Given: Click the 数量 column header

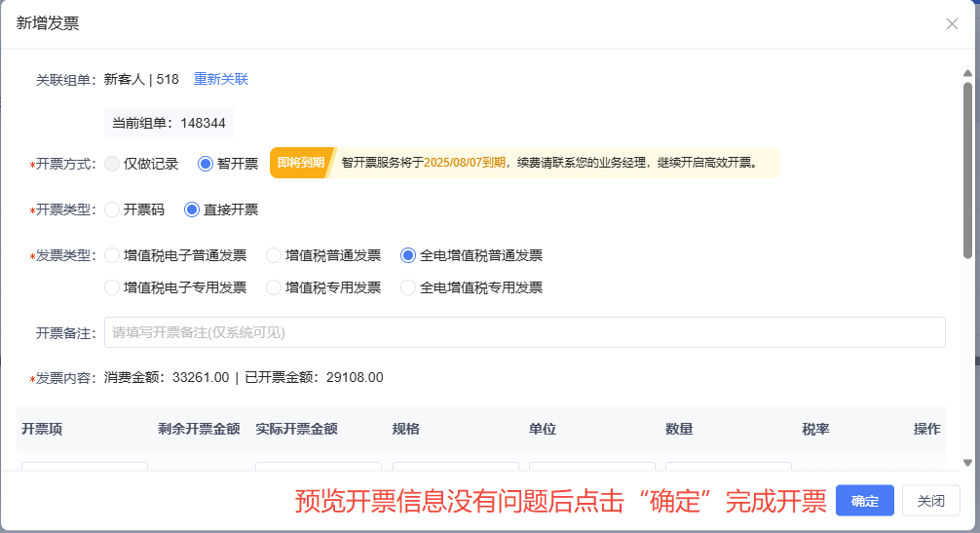Looking at the screenshot, I should pyautogui.click(x=679, y=429).
